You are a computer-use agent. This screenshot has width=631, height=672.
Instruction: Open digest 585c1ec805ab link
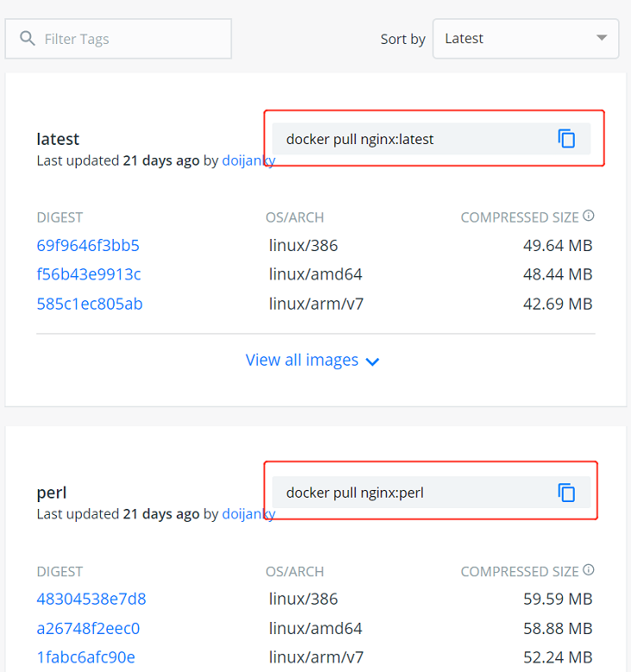[90, 304]
